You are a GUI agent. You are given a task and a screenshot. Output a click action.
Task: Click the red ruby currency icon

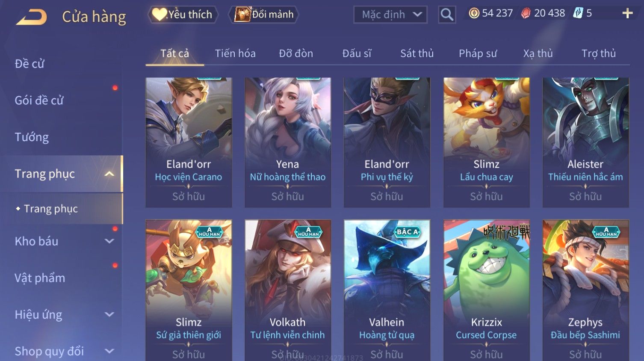(526, 13)
